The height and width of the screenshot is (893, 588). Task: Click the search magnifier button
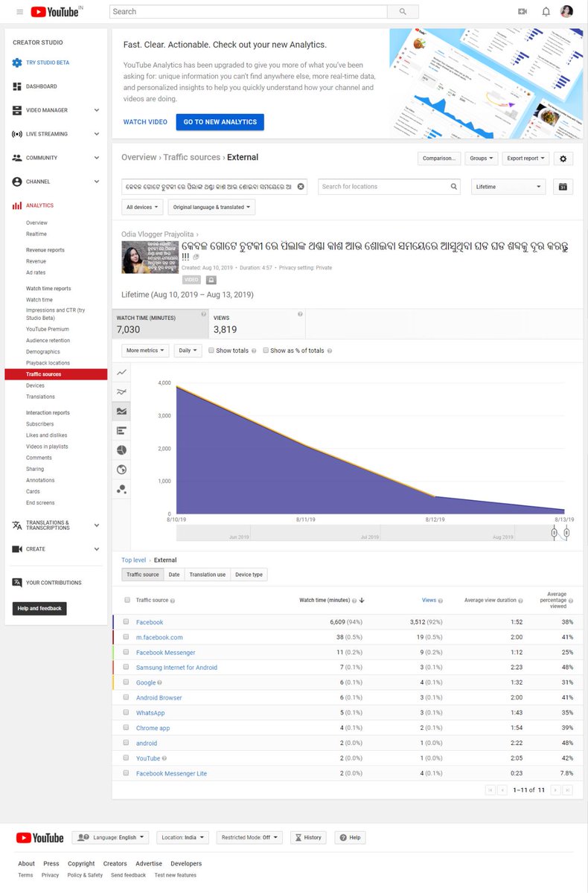(403, 12)
